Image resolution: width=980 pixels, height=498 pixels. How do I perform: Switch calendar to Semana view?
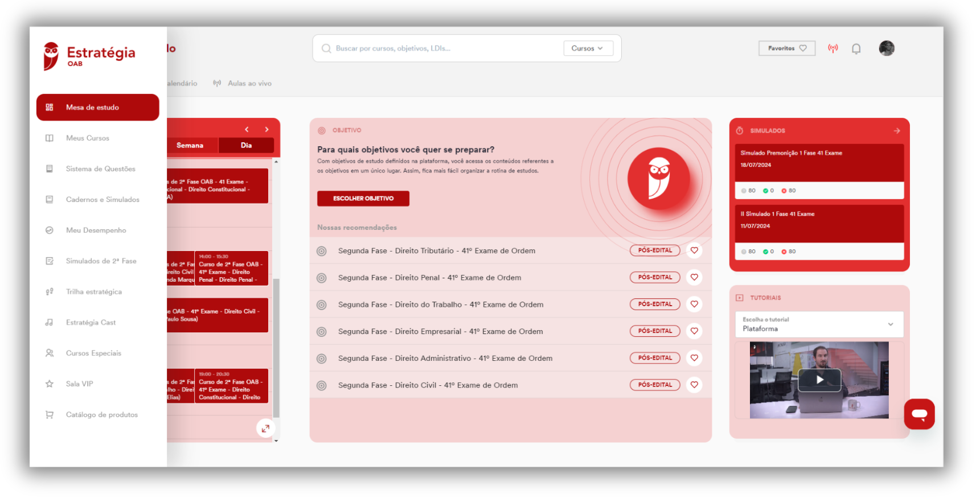click(190, 145)
